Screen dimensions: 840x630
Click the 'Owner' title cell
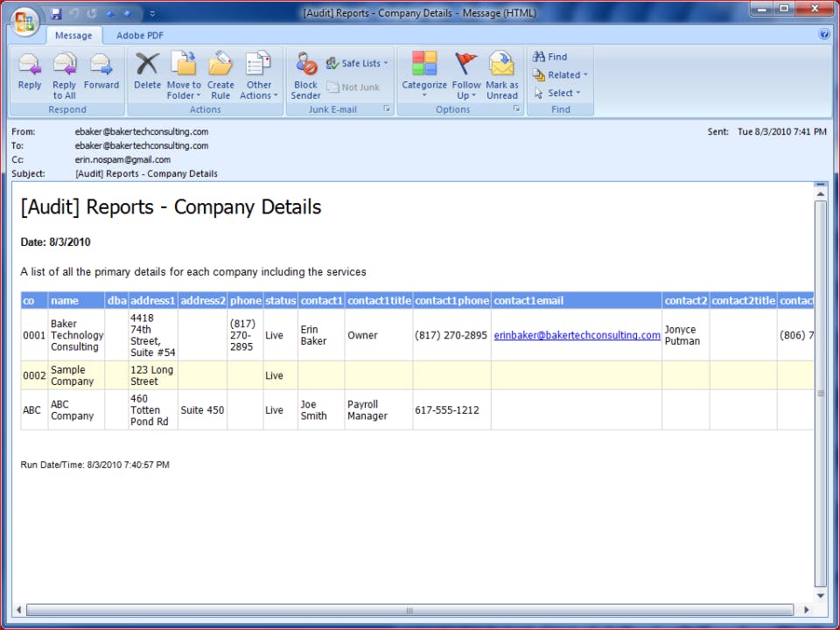tap(379, 335)
